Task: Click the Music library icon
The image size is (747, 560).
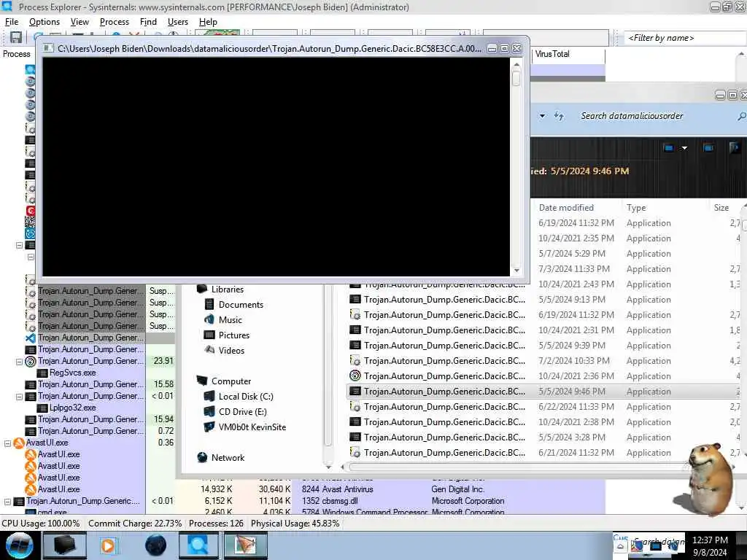Action: [x=209, y=319]
